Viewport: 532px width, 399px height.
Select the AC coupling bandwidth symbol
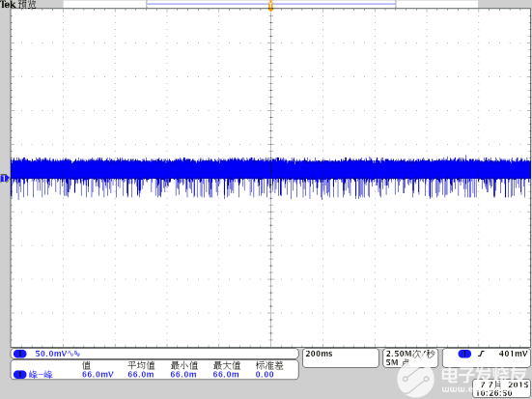click(74, 354)
